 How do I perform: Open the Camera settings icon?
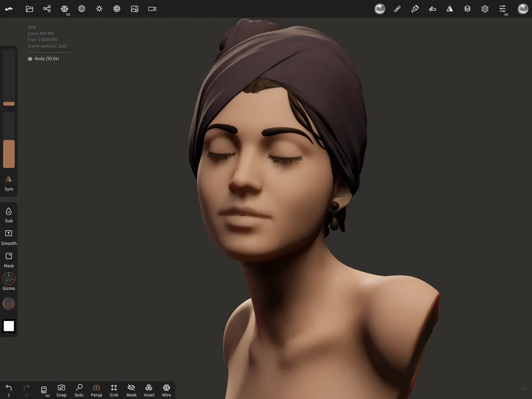coord(152,9)
